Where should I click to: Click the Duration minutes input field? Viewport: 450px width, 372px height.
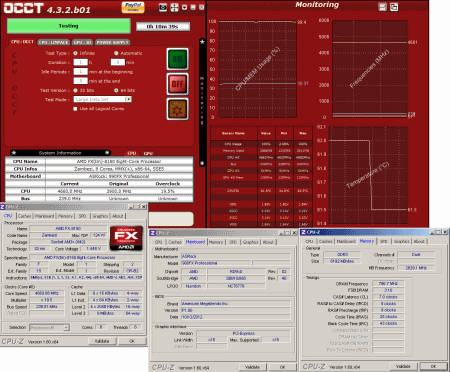click(118, 62)
